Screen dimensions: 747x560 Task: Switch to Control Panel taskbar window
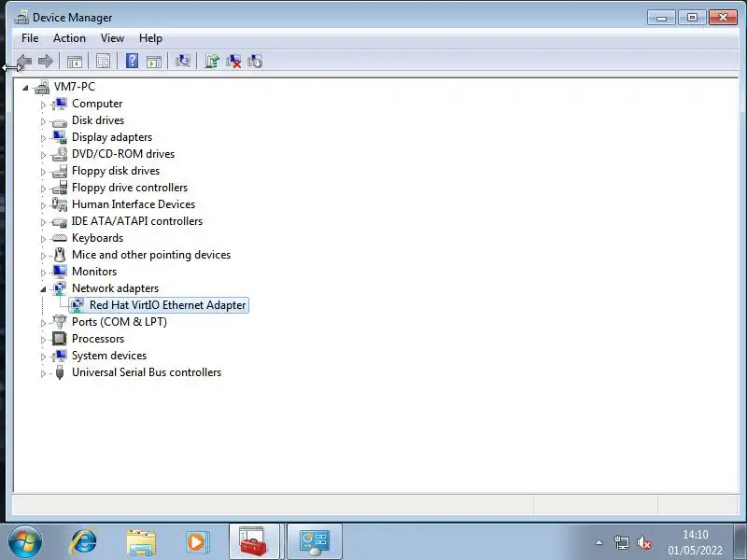click(x=315, y=541)
